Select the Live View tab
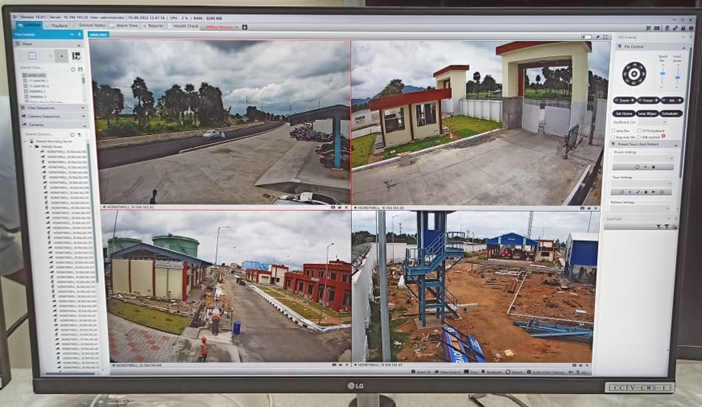 pyautogui.click(x=29, y=26)
